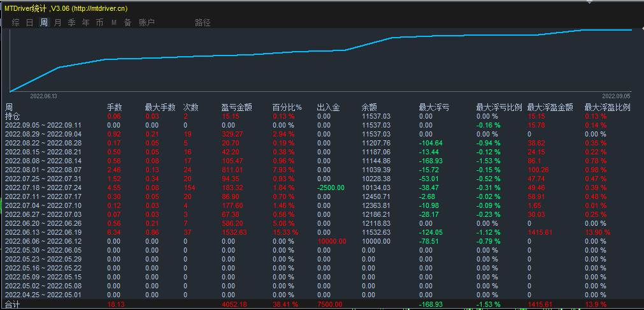644x310 pixels.
Task: Click the total 18.13 lots value
Action: pos(116,305)
